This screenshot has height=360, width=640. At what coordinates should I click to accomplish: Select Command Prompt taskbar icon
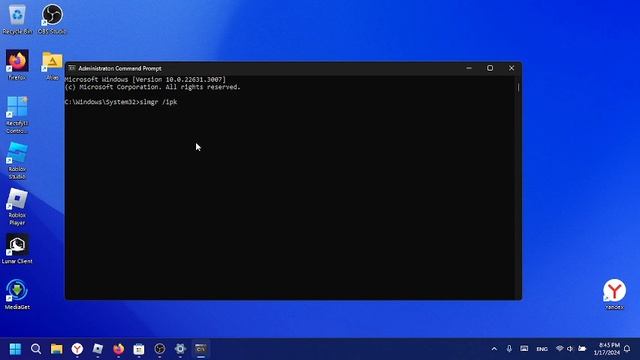click(x=201, y=349)
